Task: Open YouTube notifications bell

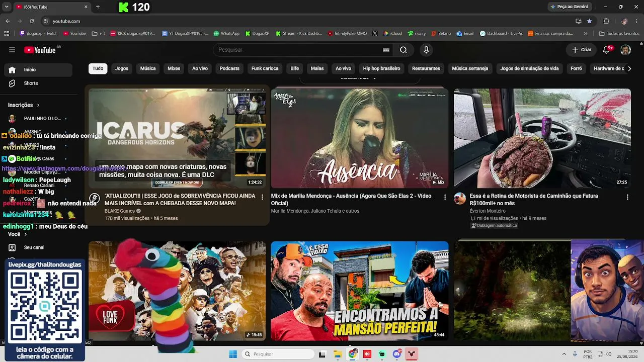Action: (607, 50)
